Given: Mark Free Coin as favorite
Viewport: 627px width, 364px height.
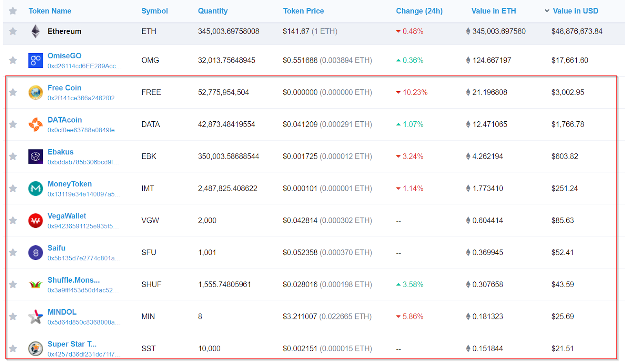Looking at the screenshot, I should (x=13, y=92).
